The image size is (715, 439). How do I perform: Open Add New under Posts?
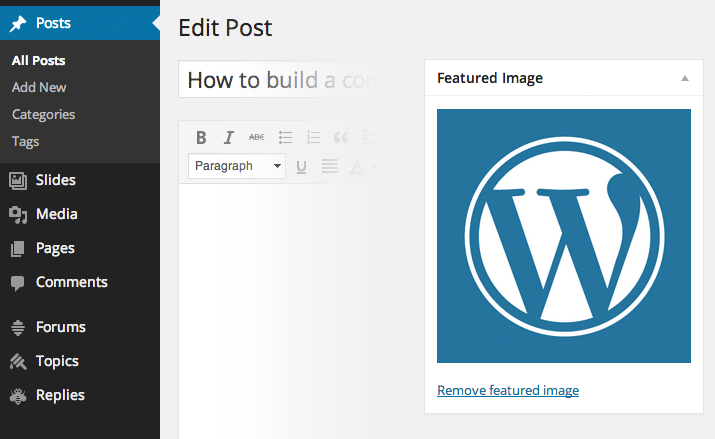click(39, 87)
